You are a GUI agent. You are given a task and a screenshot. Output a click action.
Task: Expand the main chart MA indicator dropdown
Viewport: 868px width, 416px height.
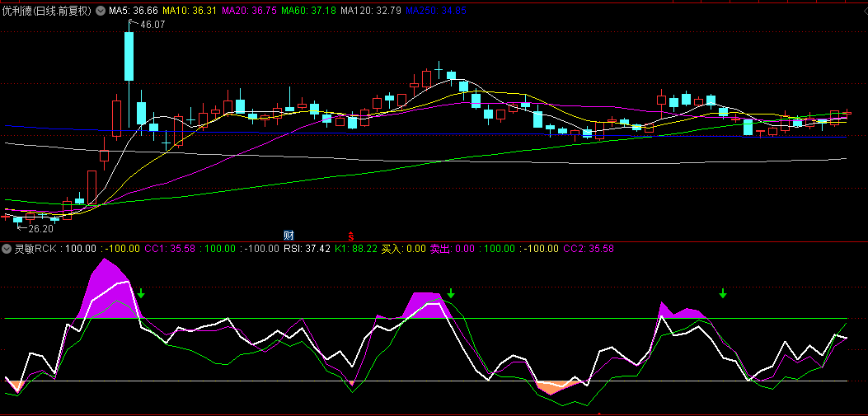[101, 11]
